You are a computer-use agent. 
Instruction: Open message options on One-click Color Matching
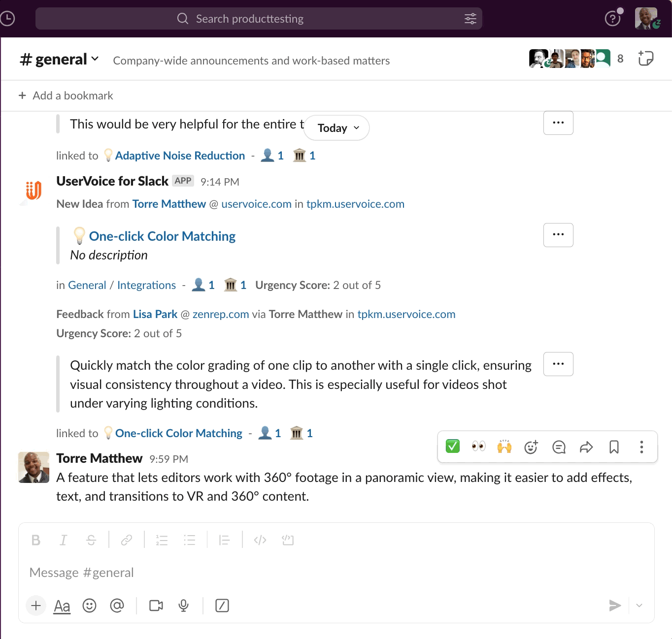pos(558,235)
